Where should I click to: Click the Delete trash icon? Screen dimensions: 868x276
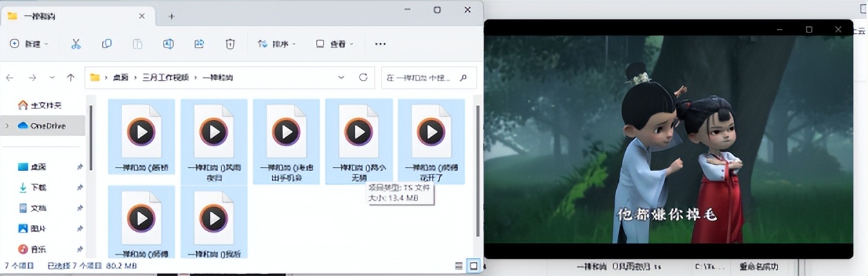coord(230,43)
